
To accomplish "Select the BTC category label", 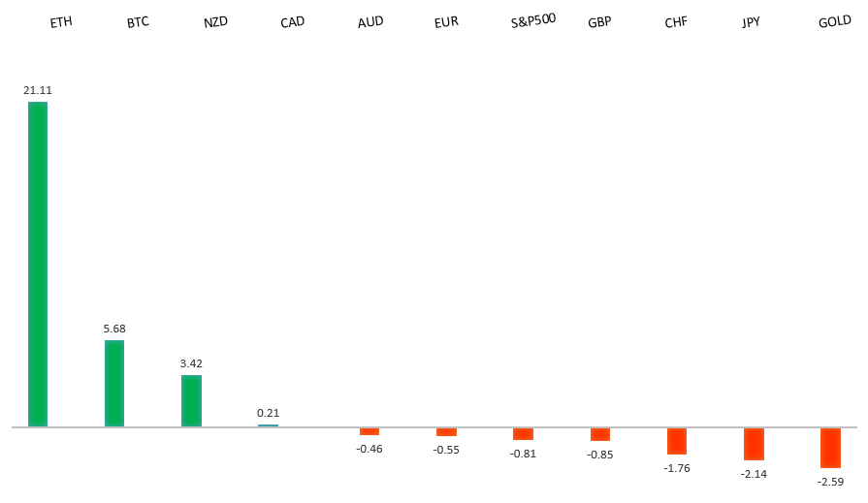I will point(138,21).
